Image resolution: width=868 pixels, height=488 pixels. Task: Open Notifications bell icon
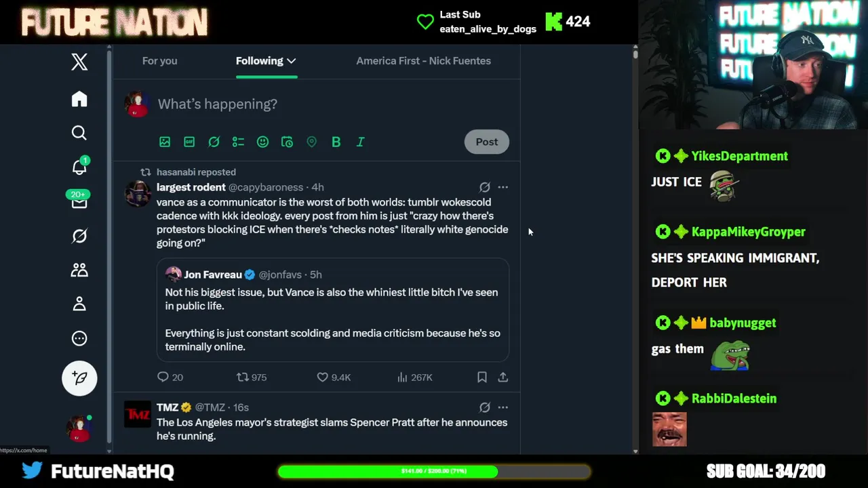click(79, 166)
